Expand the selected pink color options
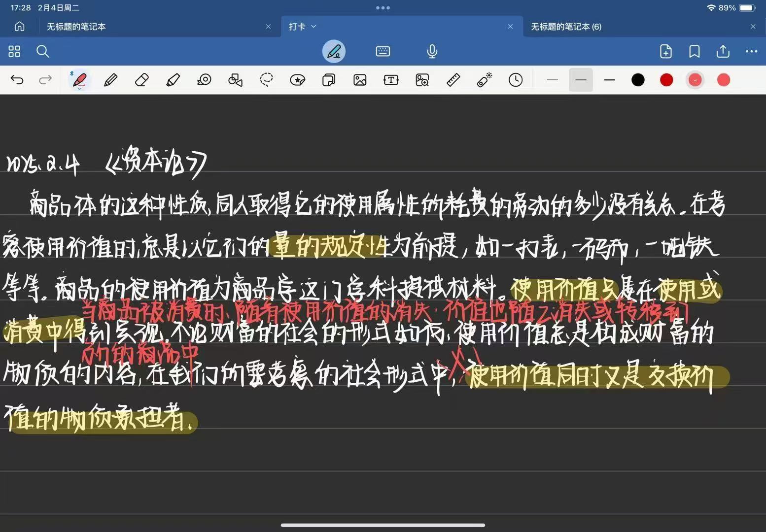The width and height of the screenshot is (766, 532). (695, 80)
